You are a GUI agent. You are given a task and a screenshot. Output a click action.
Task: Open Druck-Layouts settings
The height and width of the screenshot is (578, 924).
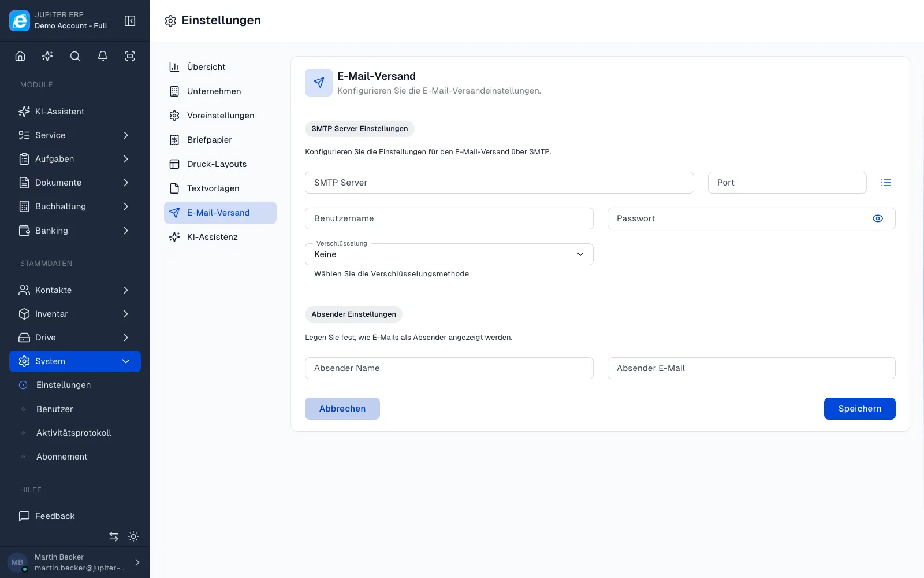[x=220, y=164]
